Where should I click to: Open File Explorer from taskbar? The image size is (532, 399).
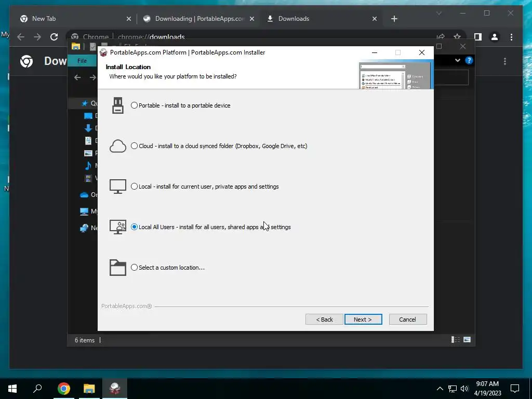click(89, 389)
